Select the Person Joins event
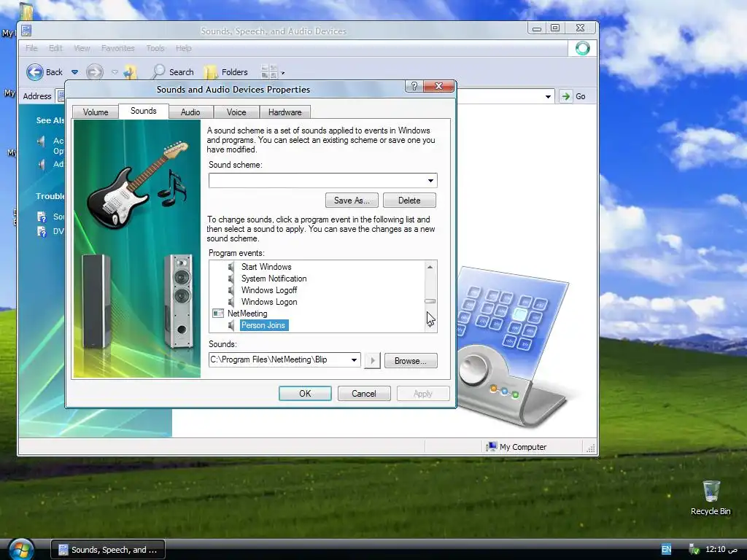This screenshot has height=560, width=747. (x=263, y=325)
